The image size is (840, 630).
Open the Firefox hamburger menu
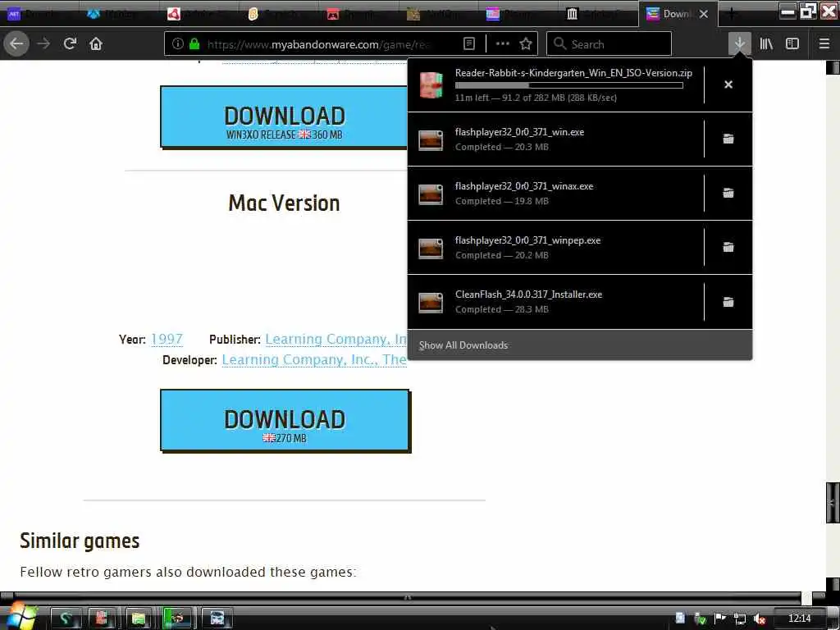coord(824,44)
